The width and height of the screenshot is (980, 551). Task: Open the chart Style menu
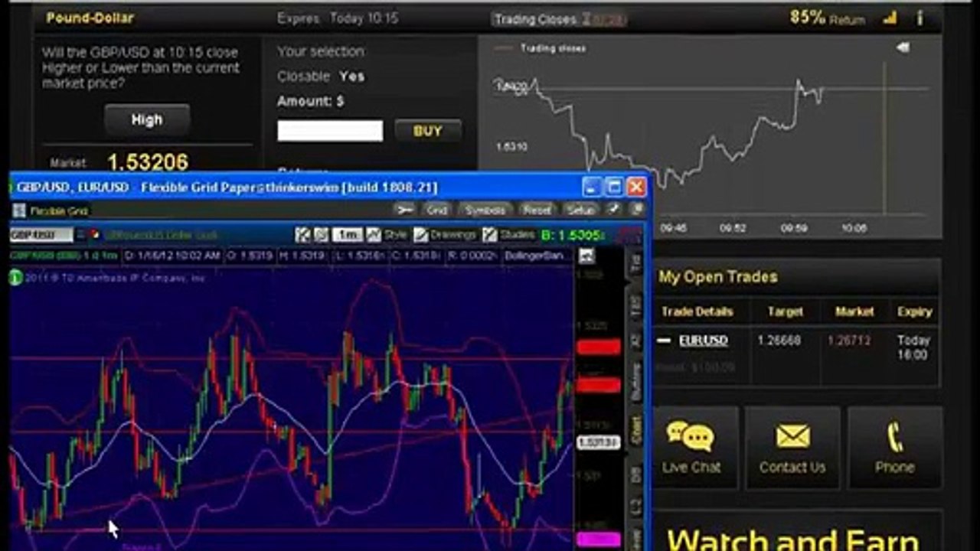[x=387, y=235]
